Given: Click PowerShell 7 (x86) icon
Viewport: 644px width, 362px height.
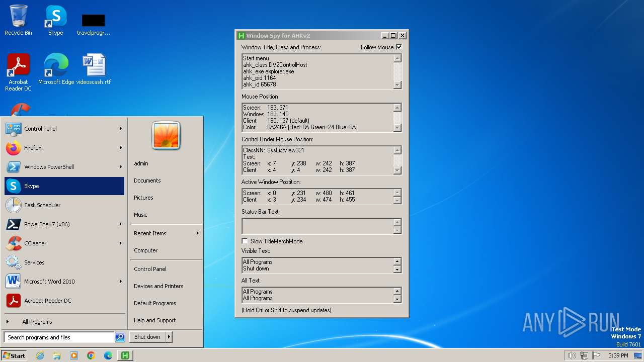Looking at the screenshot, I should 14,224.
